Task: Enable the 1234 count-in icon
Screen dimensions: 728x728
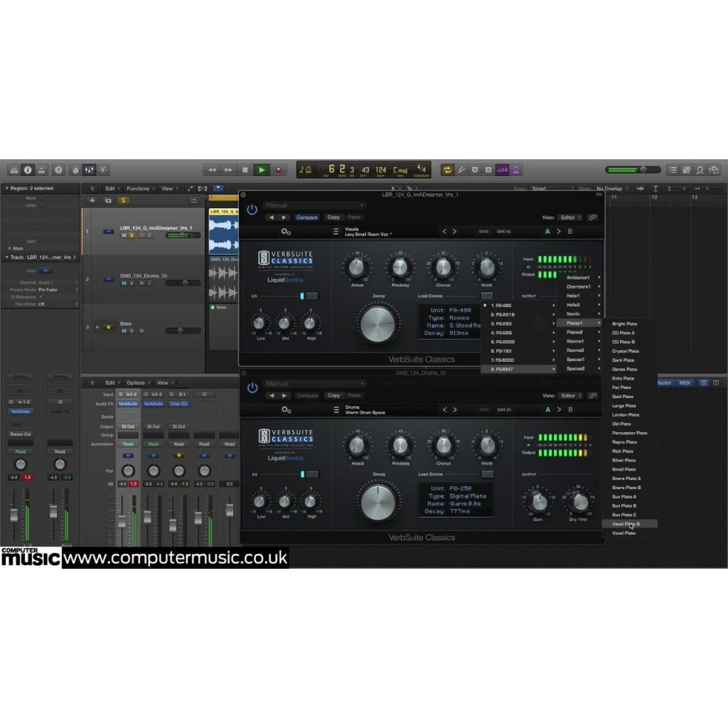Action: pos(501,170)
